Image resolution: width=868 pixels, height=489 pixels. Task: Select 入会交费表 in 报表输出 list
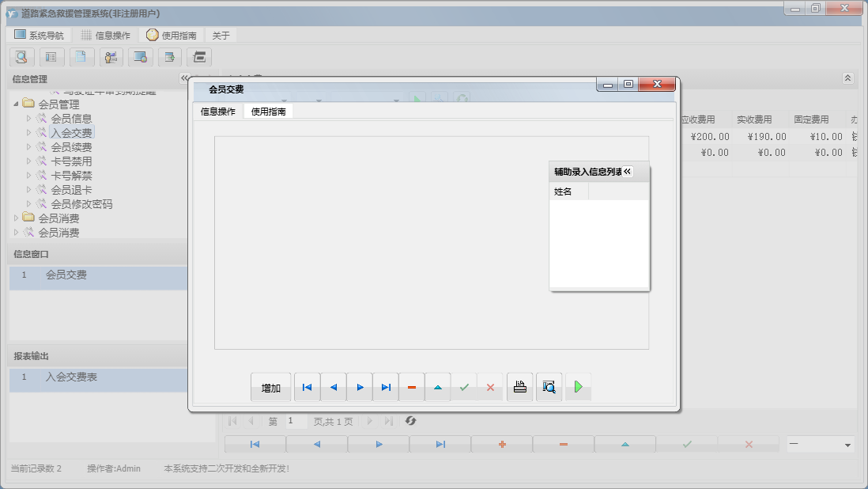71,377
